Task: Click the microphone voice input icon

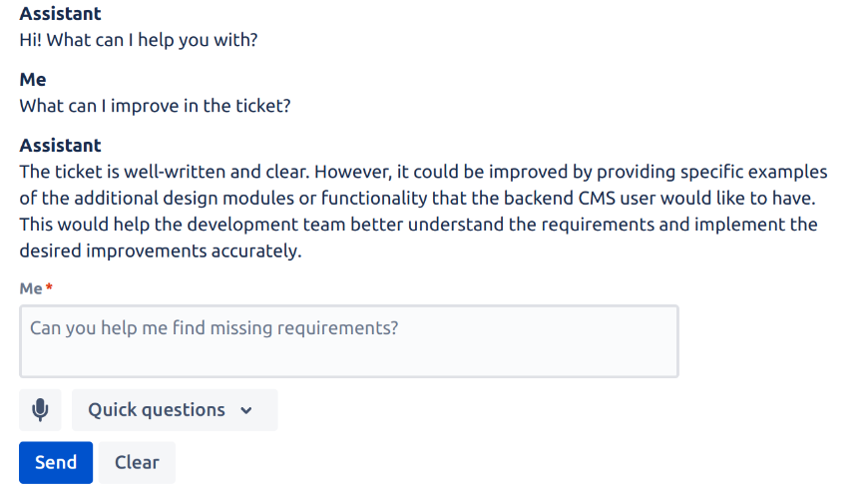Action: point(40,410)
